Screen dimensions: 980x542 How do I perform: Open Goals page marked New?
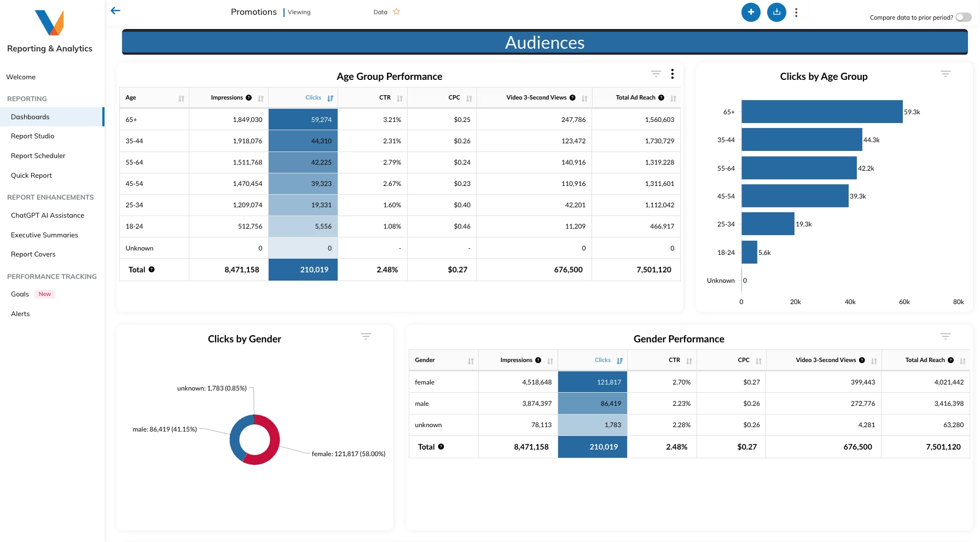click(20, 294)
